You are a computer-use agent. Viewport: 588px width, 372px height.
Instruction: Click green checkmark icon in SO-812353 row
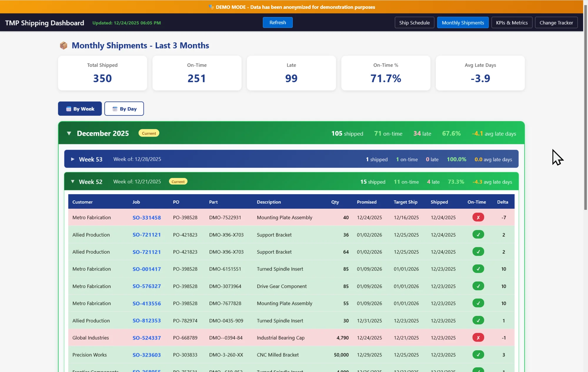point(478,321)
